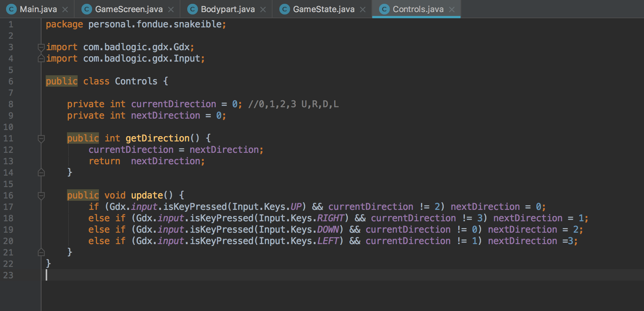Click the fold end marker on line 21
Viewport: 644px width, 311px height.
coord(41,252)
